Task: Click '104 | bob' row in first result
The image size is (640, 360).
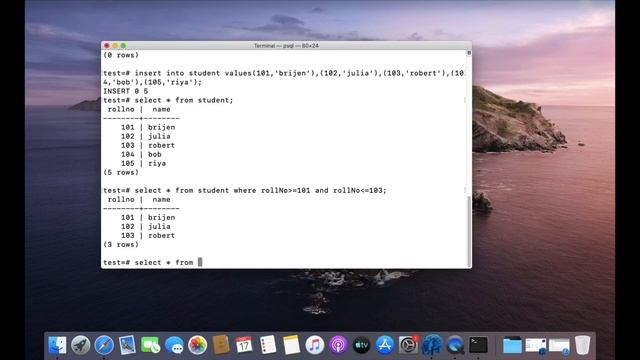Action: click(x=141, y=154)
